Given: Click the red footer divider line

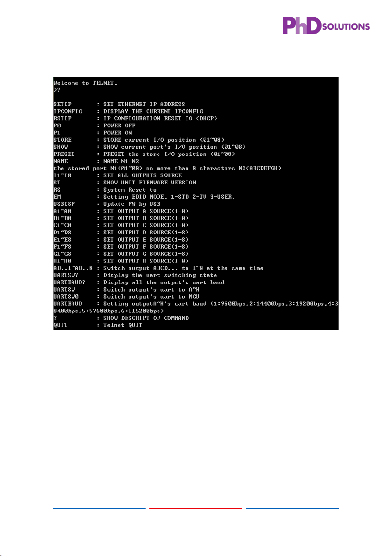Looking at the screenshot, I should coord(196,508).
